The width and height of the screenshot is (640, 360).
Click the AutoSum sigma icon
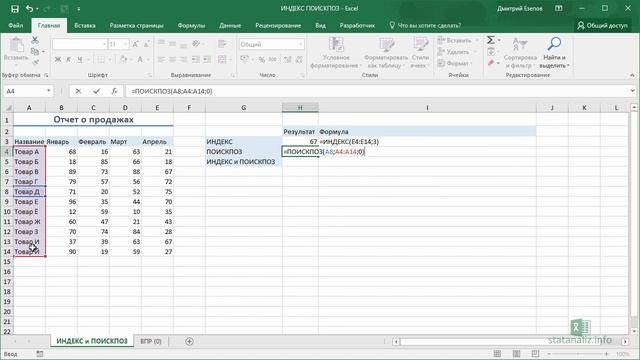491,40
